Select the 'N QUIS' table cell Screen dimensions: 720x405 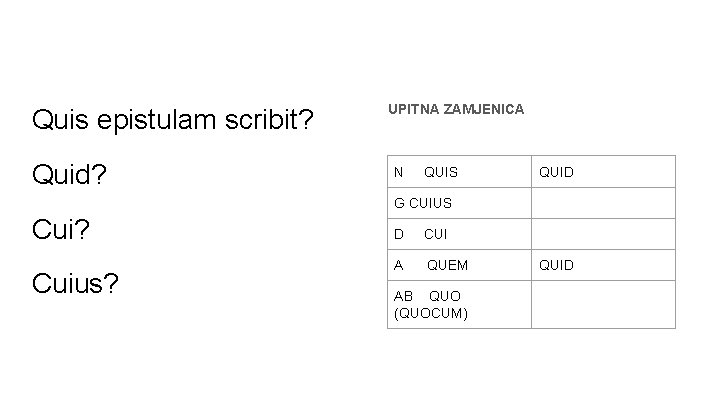click(x=458, y=172)
